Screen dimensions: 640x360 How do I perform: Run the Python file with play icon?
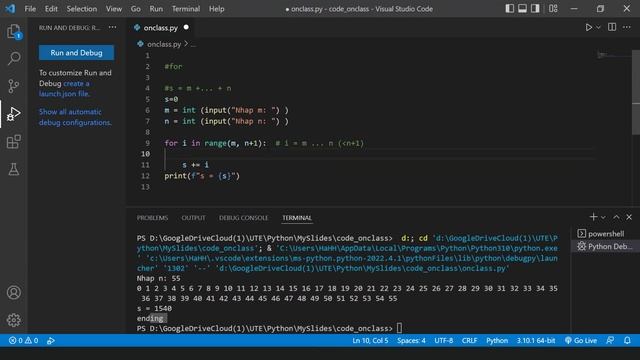pyautogui.click(x=588, y=27)
